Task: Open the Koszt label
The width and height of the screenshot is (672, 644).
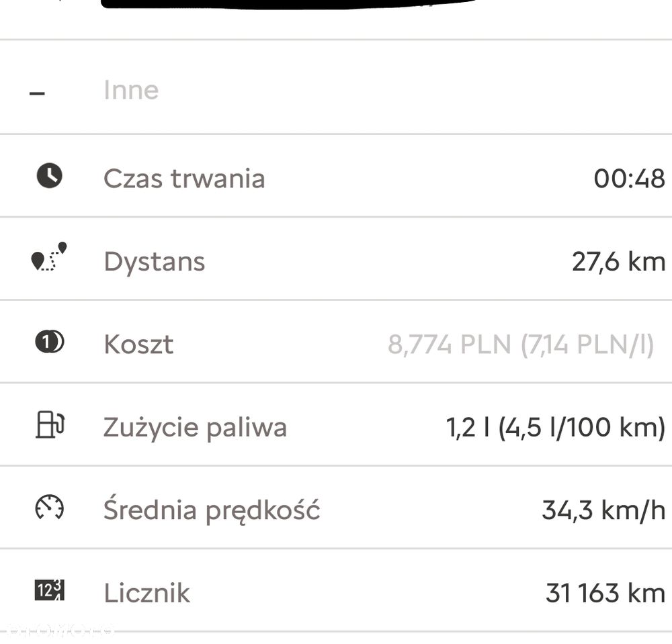Action: pos(138,344)
